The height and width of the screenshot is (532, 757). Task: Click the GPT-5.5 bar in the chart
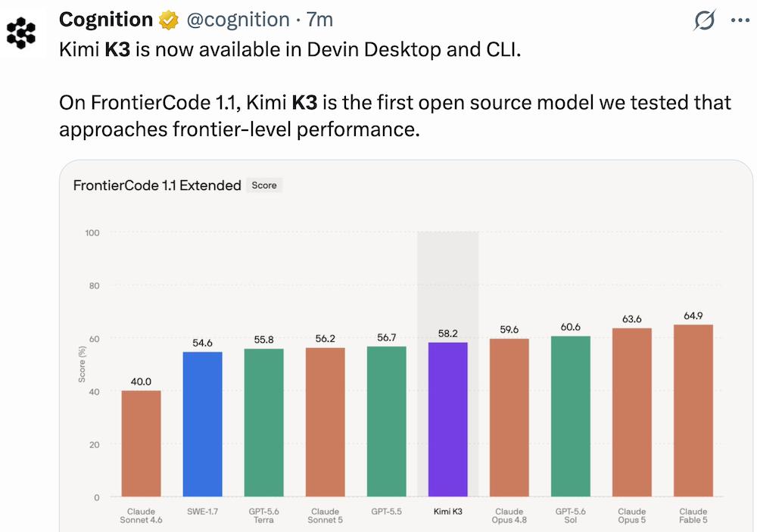point(387,422)
